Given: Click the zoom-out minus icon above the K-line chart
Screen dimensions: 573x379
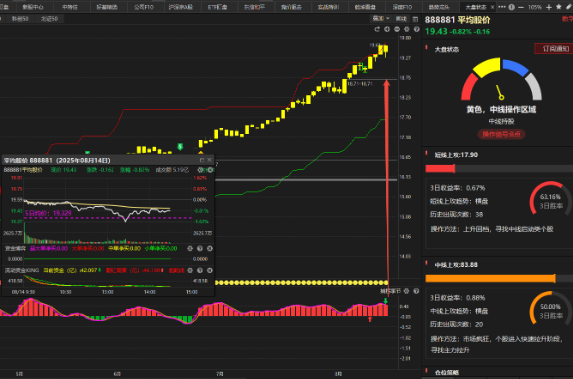Looking at the screenshot, I should [397, 29].
